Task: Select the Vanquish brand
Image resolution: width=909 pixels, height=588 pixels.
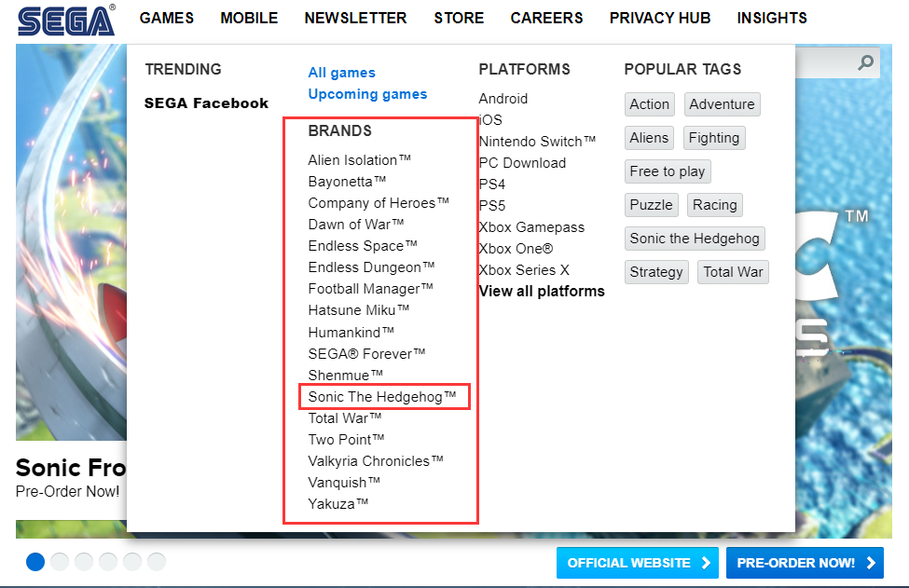Action: tap(344, 483)
